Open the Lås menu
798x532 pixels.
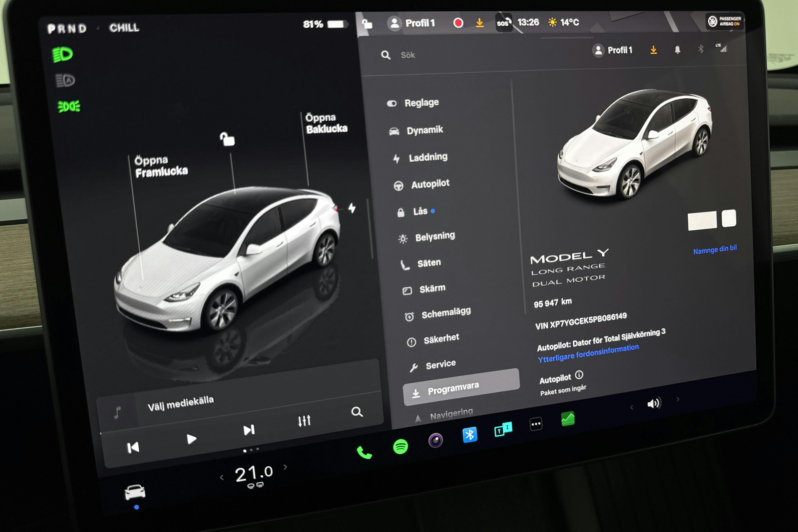(416, 211)
